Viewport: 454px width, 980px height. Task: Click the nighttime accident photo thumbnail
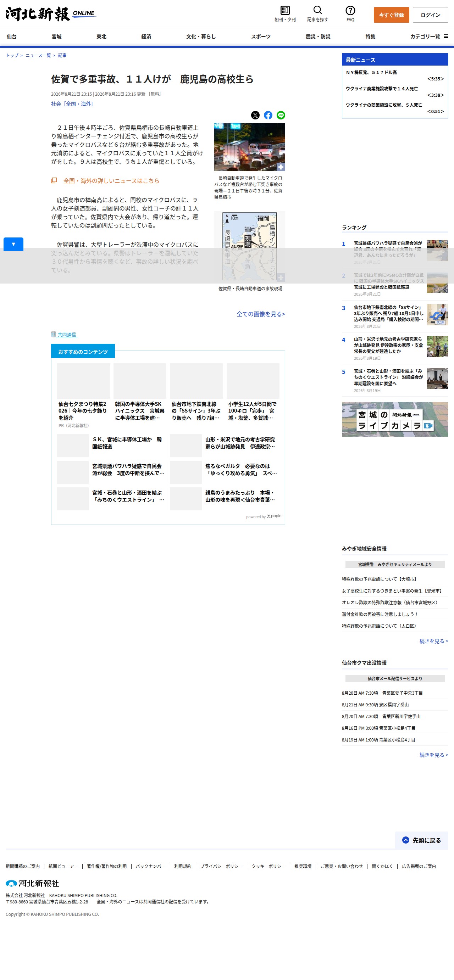[249, 147]
